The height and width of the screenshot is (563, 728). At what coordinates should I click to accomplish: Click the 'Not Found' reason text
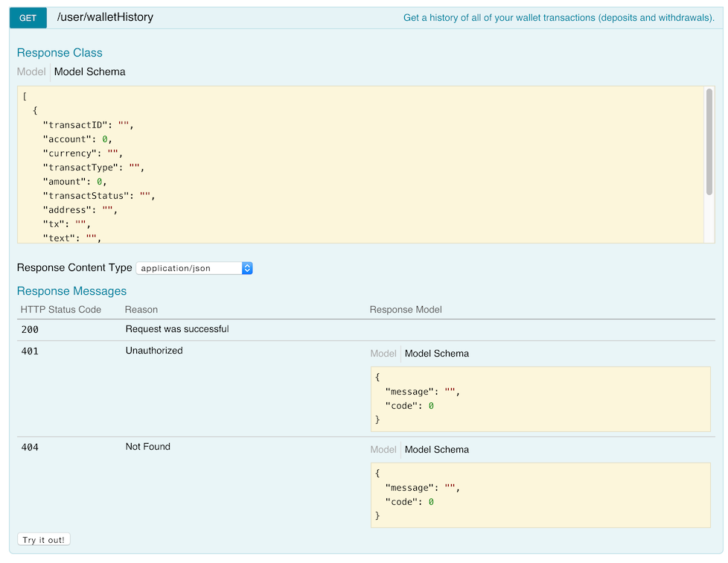coord(147,446)
